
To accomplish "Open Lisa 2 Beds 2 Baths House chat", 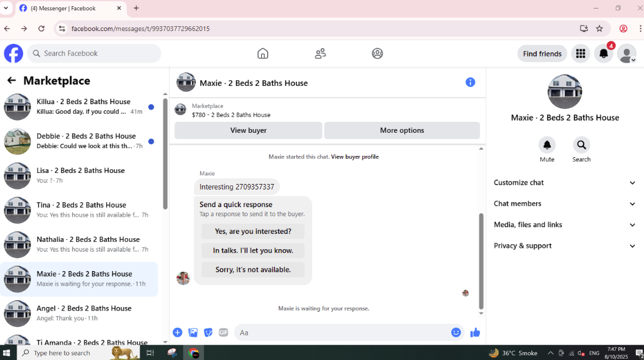I will point(79,175).
